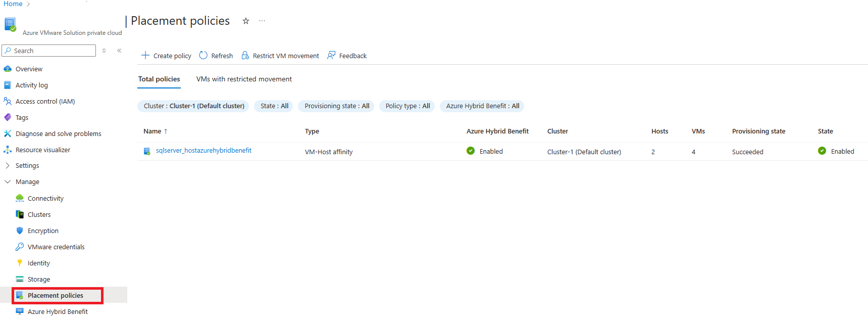Click the Create policy button

pyautogui.click(x=166, y=56)
